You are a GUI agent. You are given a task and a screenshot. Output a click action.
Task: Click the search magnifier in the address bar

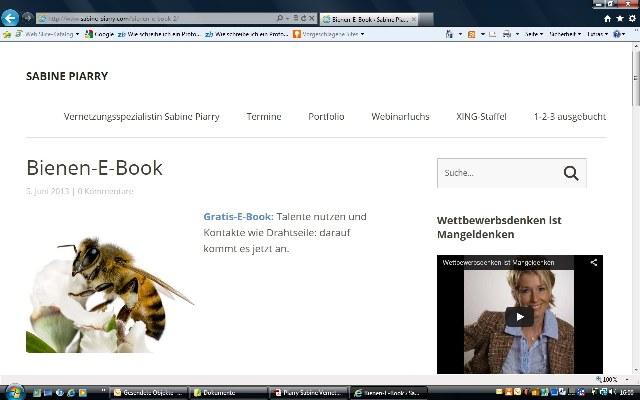(280, 18)
